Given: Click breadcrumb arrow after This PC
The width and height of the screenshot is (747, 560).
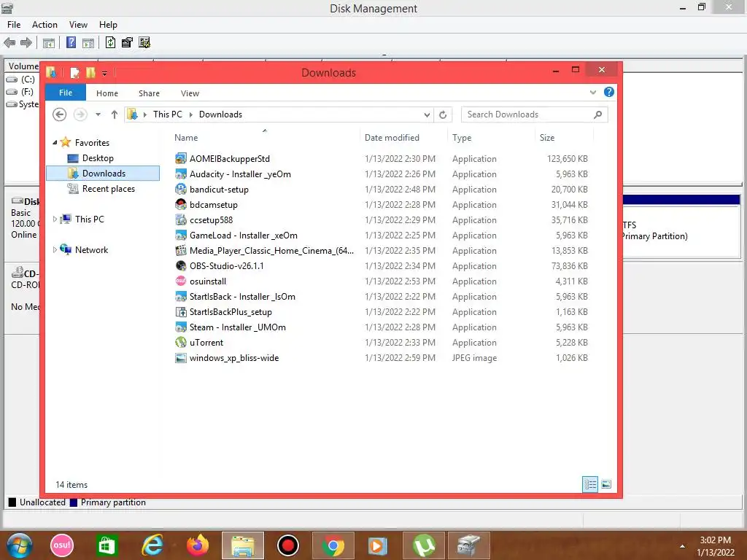Looking at the screenshot, I should click(190, 114).
